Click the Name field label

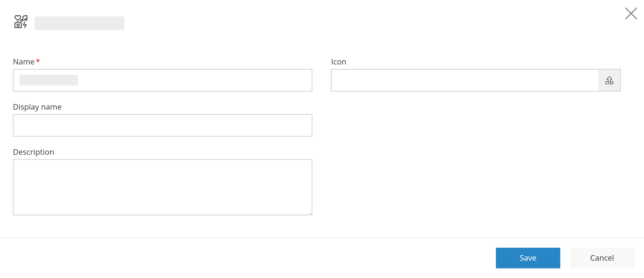24,62
